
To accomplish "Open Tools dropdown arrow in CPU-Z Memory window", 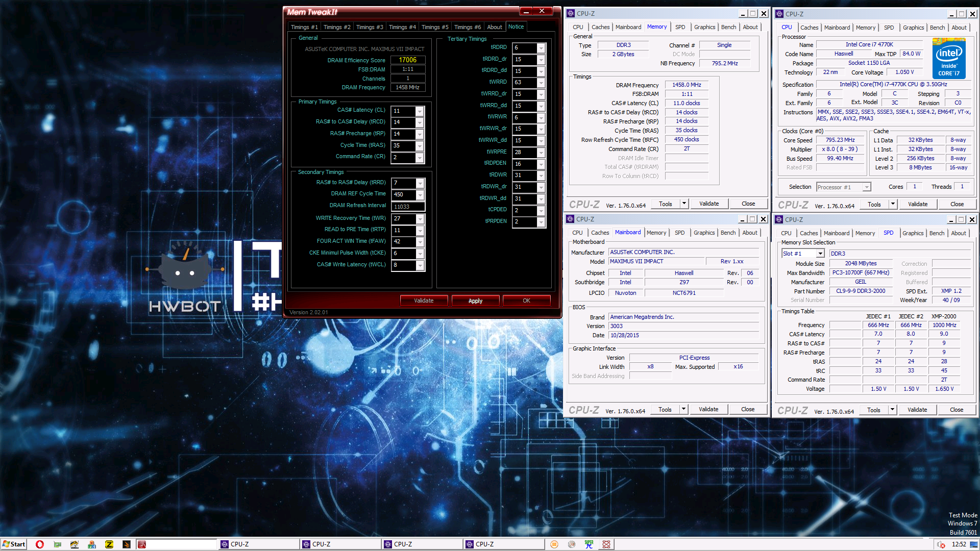I will point(684,204).
